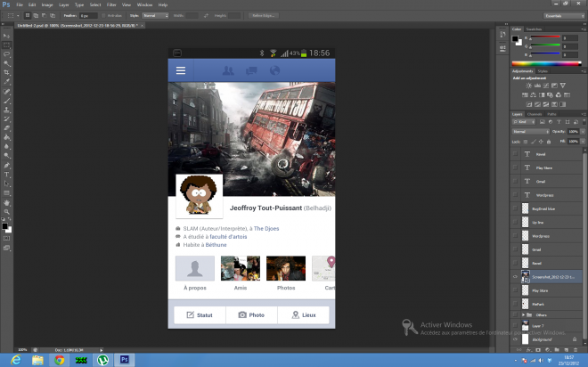Screen dimensions: 588x367
Task: Show the Others group visibility
Action: (x=515, y=315)
